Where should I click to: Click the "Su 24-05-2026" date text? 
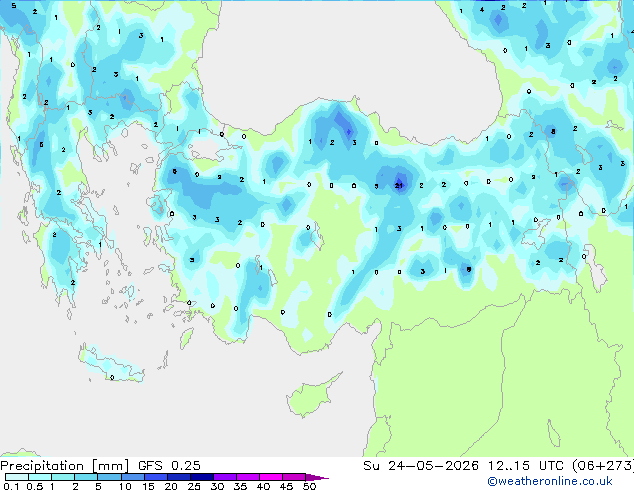pyautogui.click(x=421, y=466)
